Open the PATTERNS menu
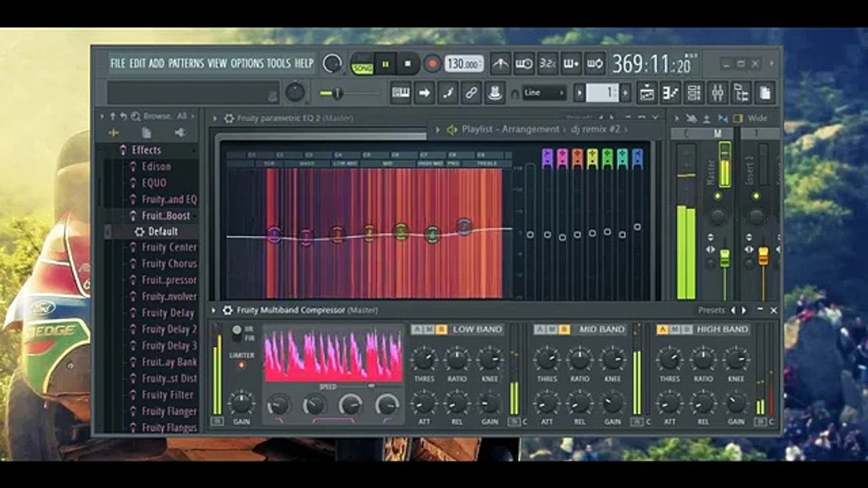 pyautogui.click(x=186, y=63)
